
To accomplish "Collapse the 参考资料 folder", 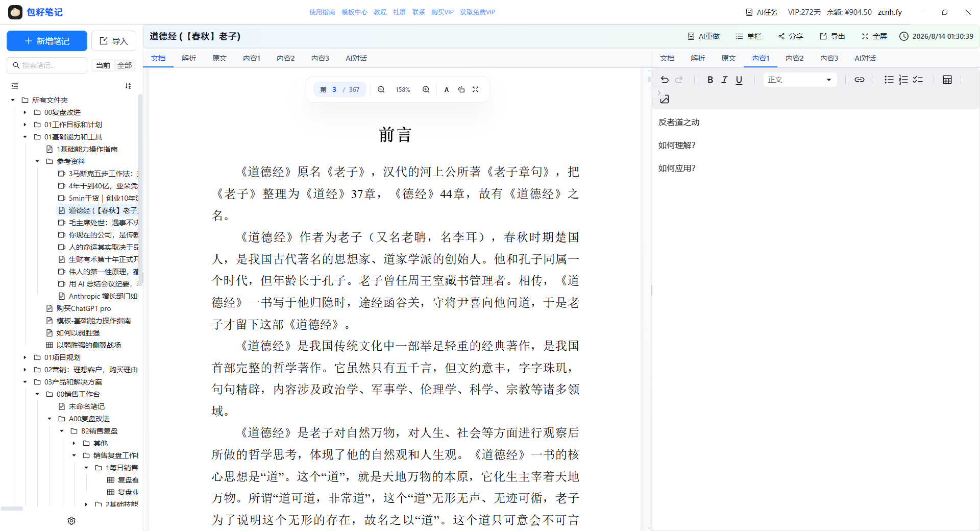I will tap(37, 161).
